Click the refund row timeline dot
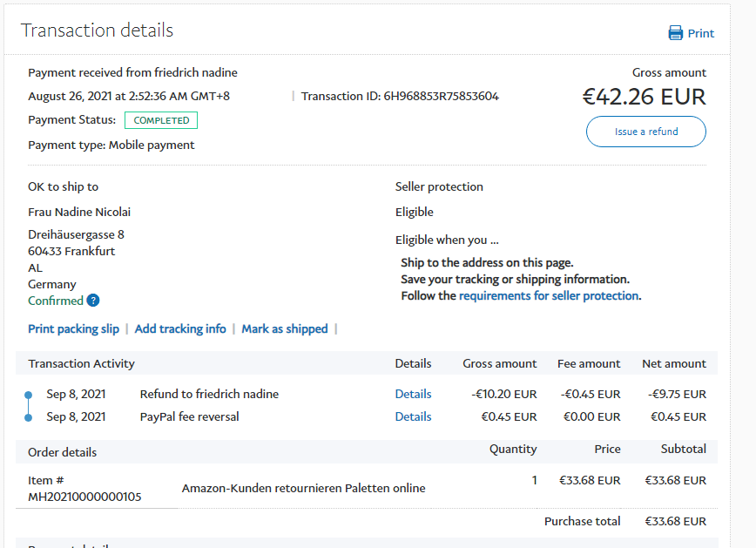The width and height of the screenshot is (756, 548). coord(28,395)
